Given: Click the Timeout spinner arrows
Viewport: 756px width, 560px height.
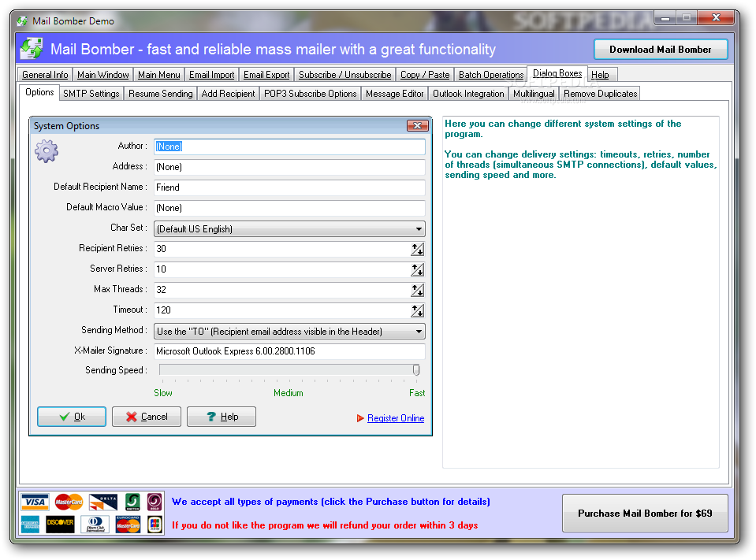Looking at the screenshot, I should (418, 310).
